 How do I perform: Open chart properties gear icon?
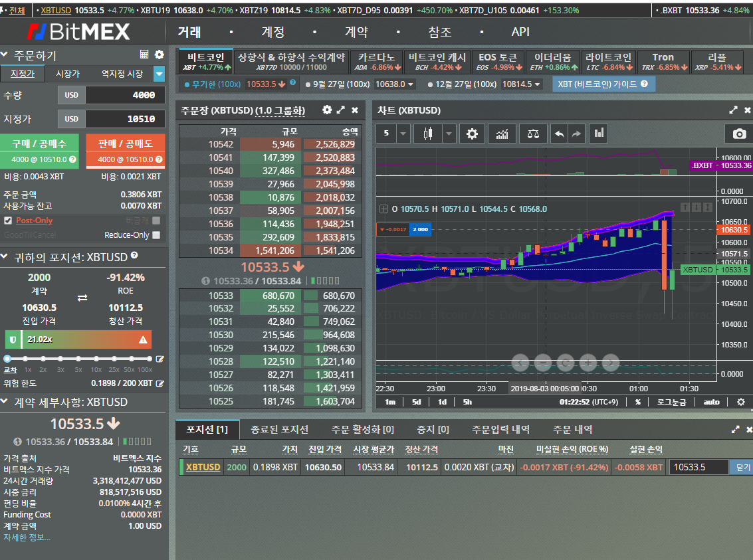coord(472,134)
